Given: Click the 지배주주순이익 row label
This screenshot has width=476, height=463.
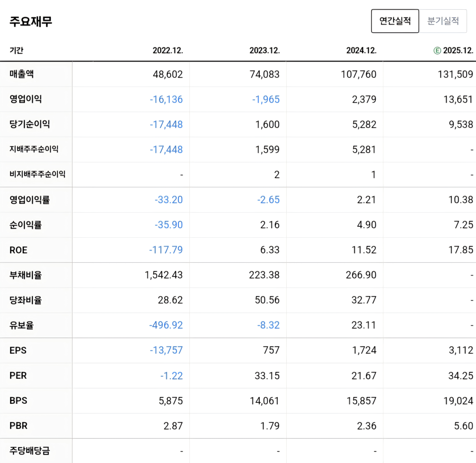Looking at the screenshot, I should click(x=34, y=149).
